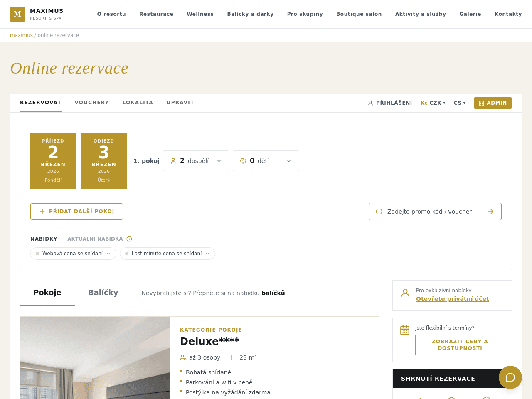Open the chat bubble widget
532x399 pixels.
(510, 377)
